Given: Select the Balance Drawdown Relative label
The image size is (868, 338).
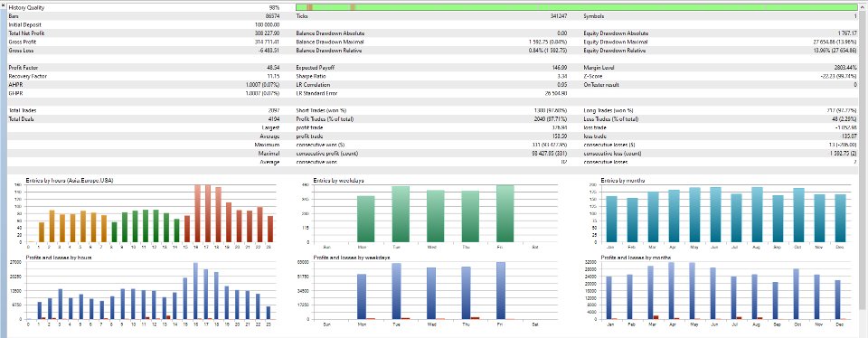Looking at the screenshot, I should coord(329,51).
